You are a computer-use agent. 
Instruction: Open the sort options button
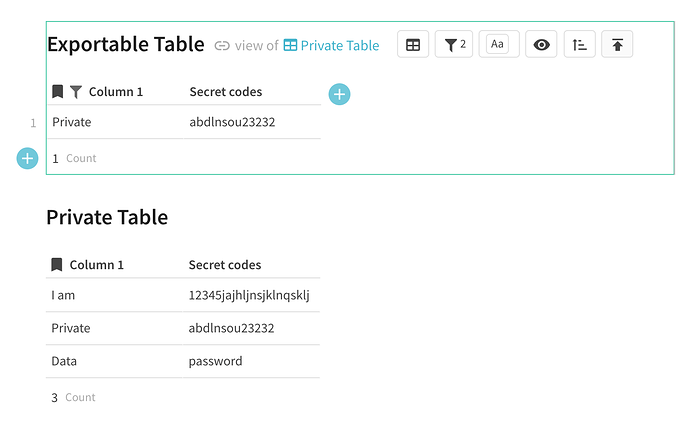pos(580,44)
